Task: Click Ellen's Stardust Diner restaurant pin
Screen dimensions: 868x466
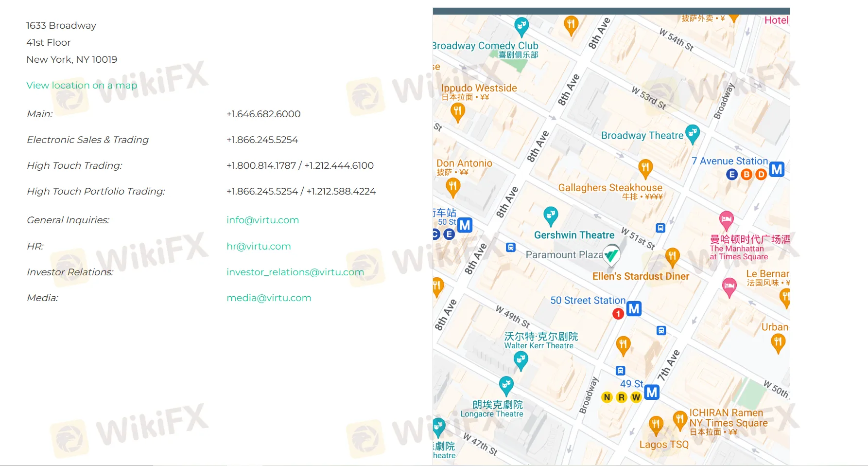Action: (x=673, y=257)
